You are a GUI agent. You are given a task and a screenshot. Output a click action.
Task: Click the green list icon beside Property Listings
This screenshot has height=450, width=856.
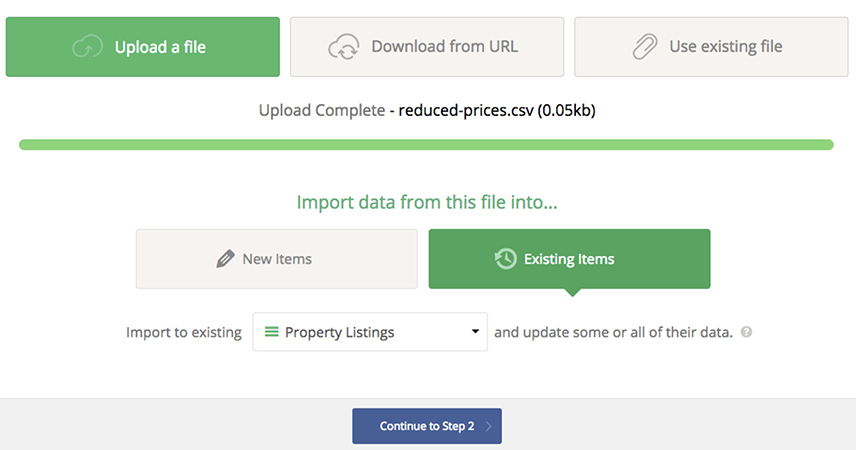[x=271, y=332]
